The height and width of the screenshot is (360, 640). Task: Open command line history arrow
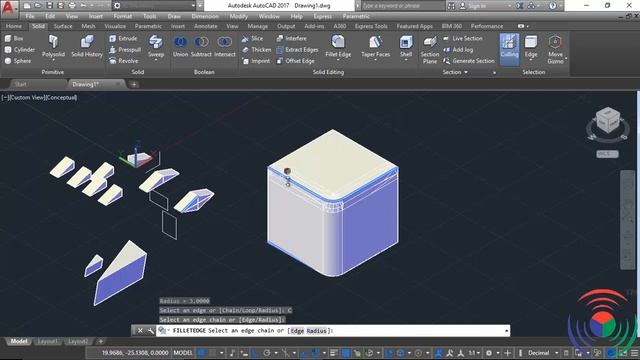point(507,331)
